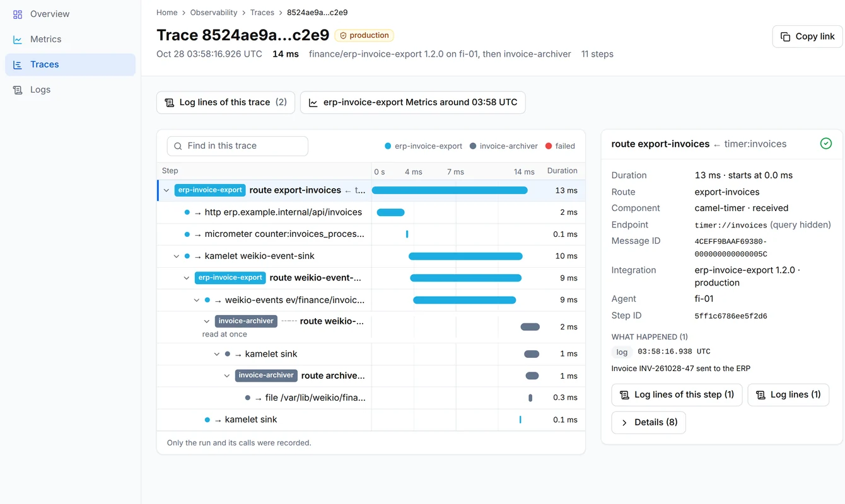Collapse the route archive row chevron
Screen dimensions: 845x504
(x=227, y=375)
